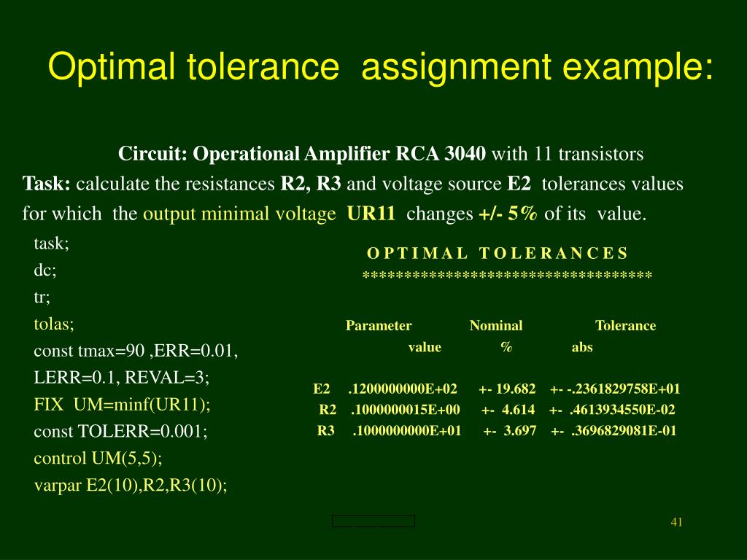Click the '+/- 5%' text
747x560 pixels.
pos(508,214)
